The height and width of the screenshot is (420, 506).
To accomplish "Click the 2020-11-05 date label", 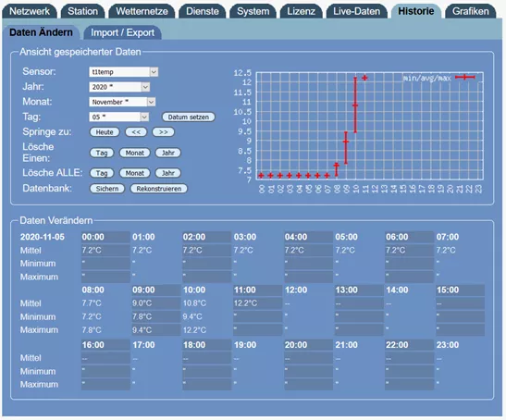I will point(43,237).
